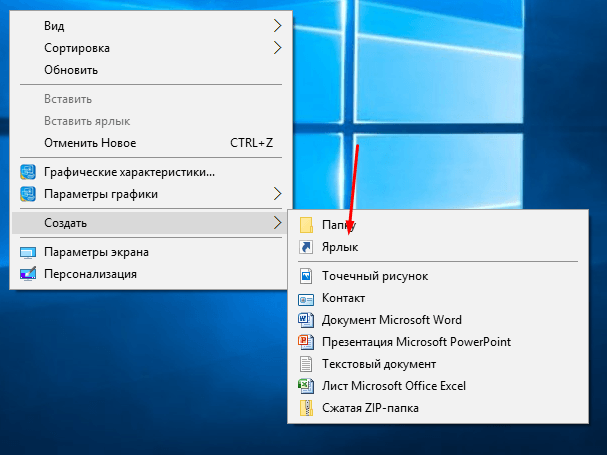Click the Intel graphics icon beside Графические характеристики

coord(28,172)
